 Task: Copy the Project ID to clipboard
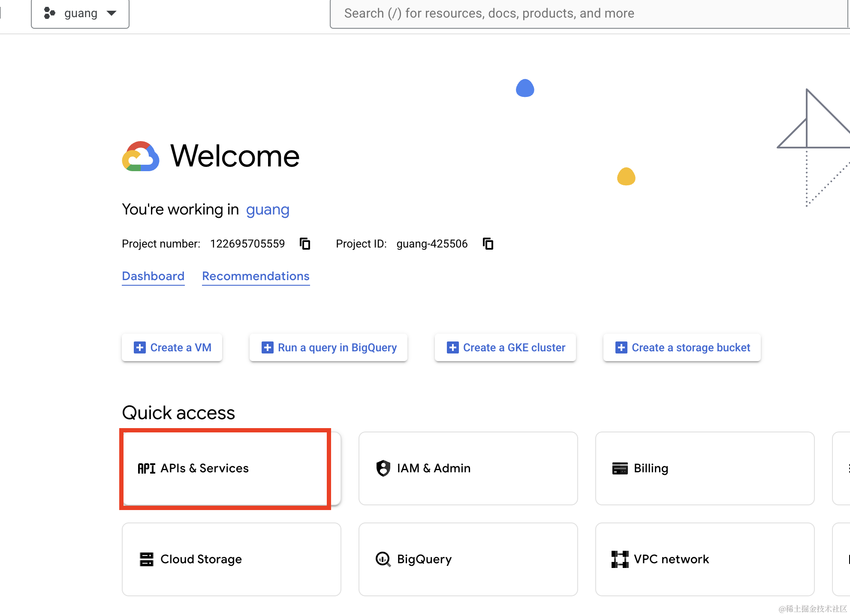click(488, 244)
